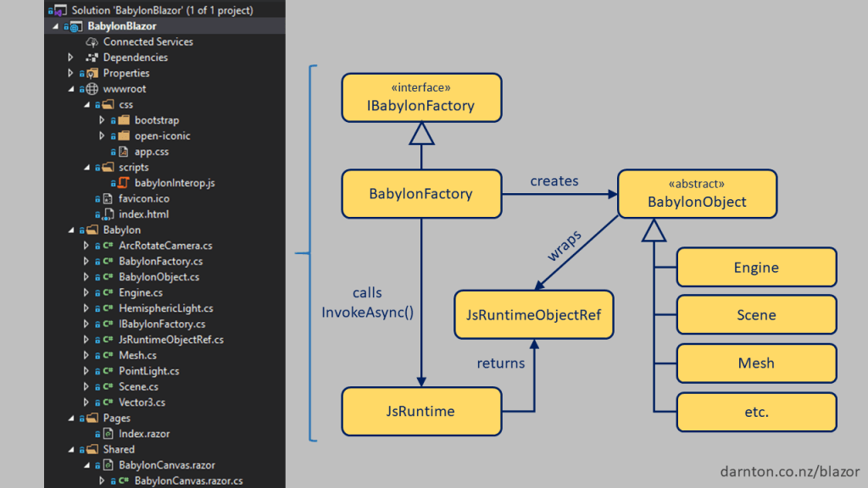
Task: Collapse the Babylon folder
Action: tap(71, 230)
